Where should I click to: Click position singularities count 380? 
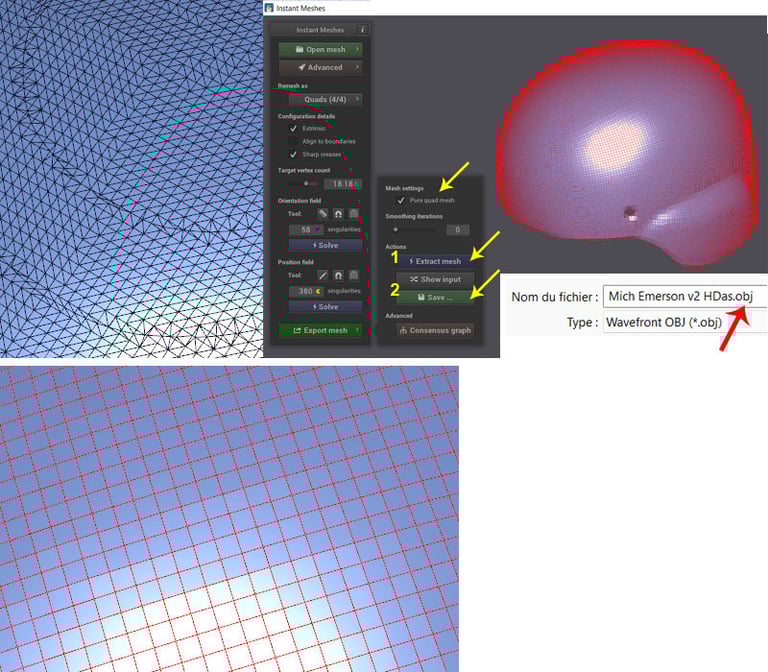[306, 291]
